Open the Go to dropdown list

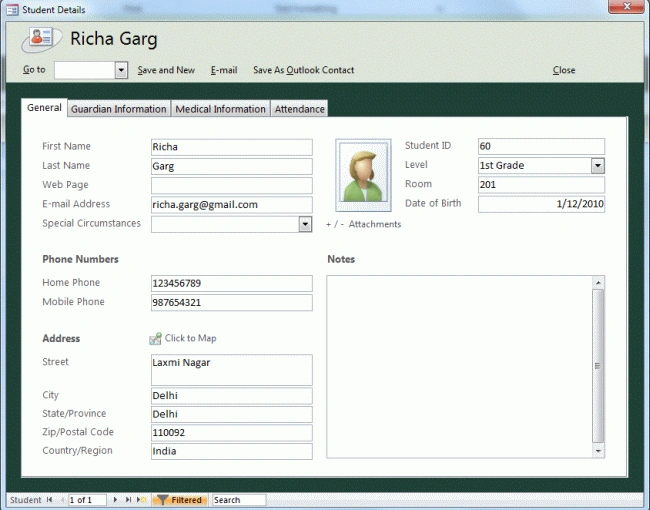point(121,70)
